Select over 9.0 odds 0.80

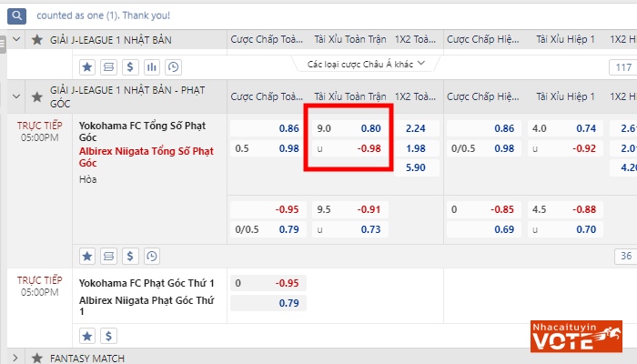pyautogui.click(x=349, y=128)
